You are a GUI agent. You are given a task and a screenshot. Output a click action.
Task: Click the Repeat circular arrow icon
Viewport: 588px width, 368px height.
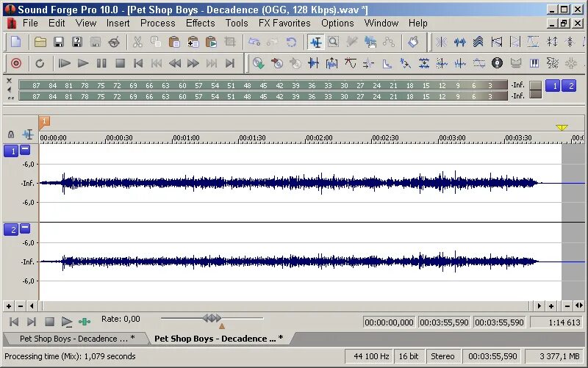click(291, 42)
